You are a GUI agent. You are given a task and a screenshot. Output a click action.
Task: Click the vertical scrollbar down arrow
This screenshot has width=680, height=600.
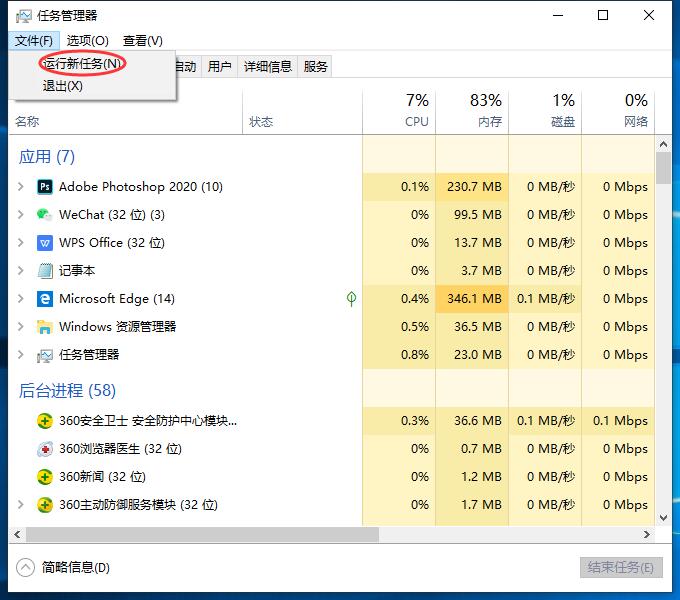(663, 517)
